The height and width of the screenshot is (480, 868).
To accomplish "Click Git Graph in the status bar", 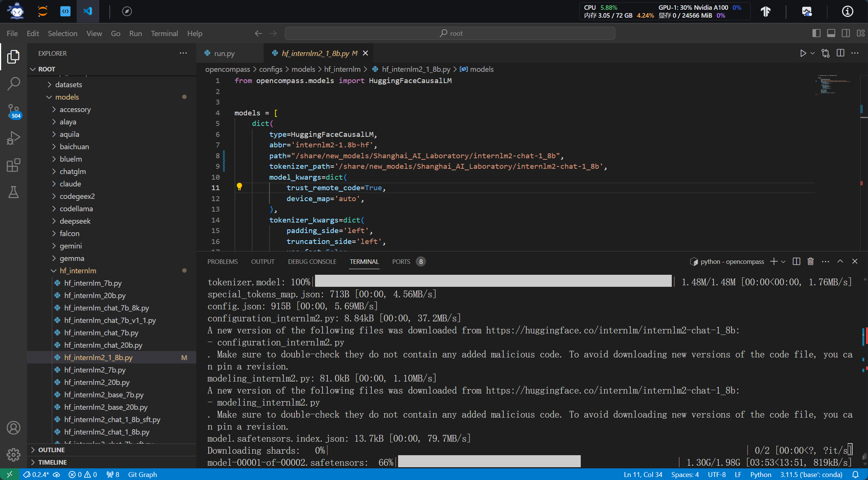I will tap(142, 474).
